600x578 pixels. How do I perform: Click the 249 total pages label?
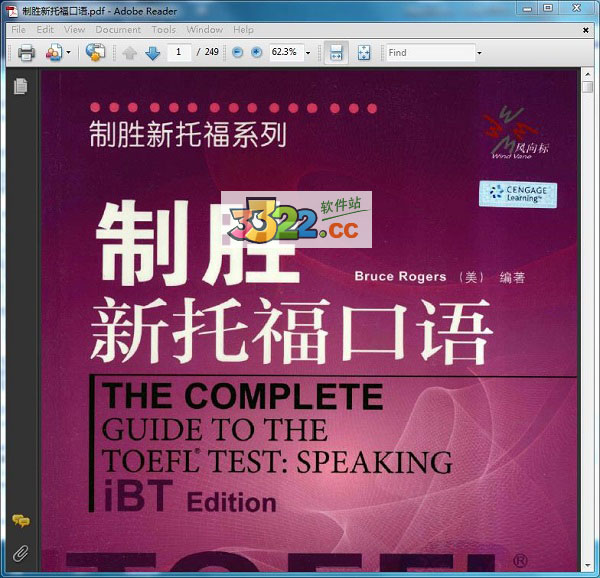[212, 52]
